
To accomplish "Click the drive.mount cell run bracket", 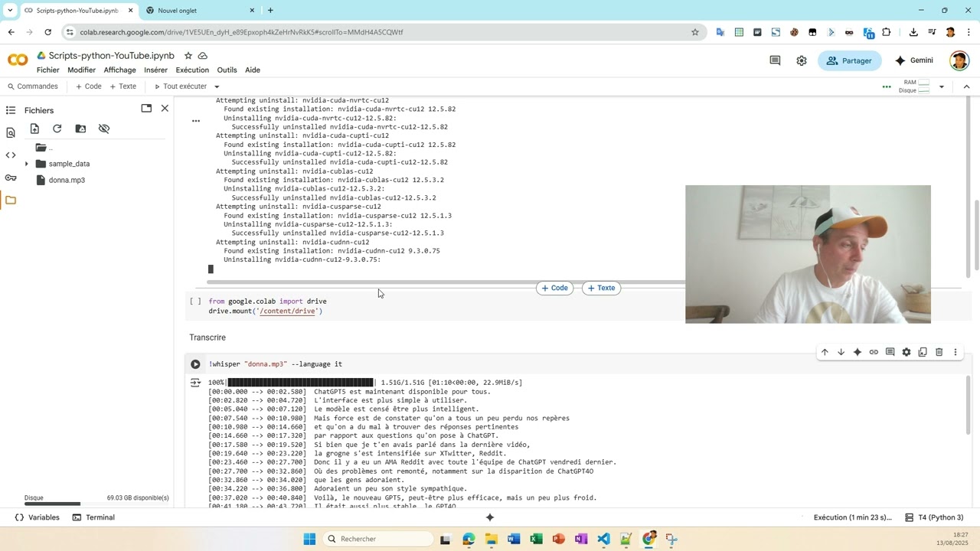I will 195,302.
